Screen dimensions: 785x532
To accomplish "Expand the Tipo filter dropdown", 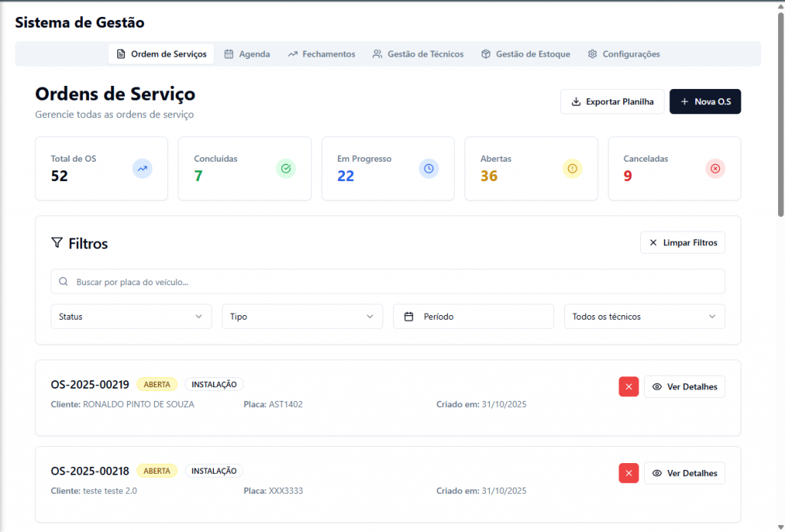I will tap(302, 317).
